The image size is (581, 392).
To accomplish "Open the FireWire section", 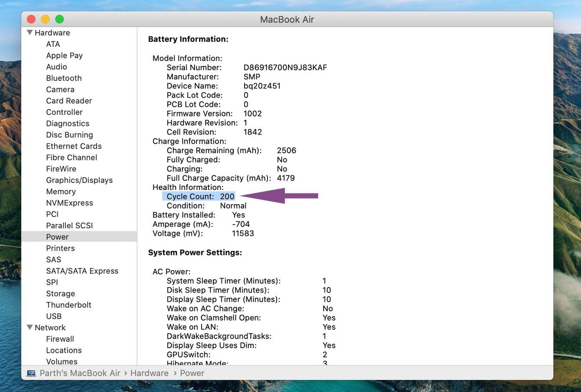I will 61,169.
